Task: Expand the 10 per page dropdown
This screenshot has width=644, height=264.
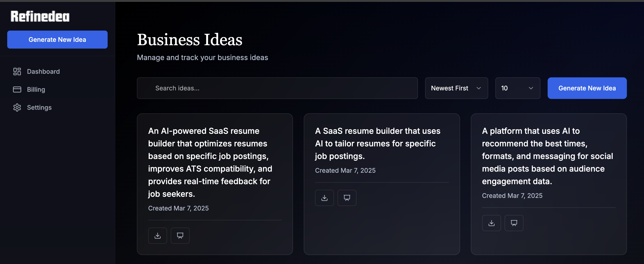Action: [x=517, y=88]
